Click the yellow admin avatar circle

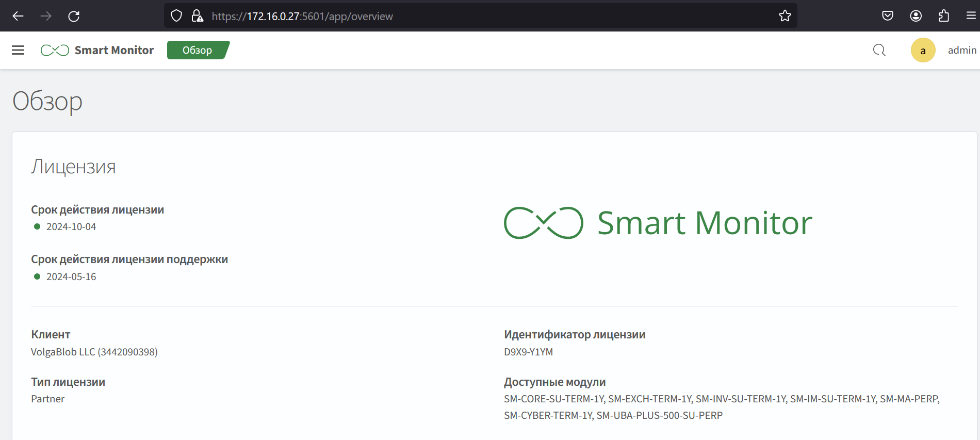(x=923, y=50)
